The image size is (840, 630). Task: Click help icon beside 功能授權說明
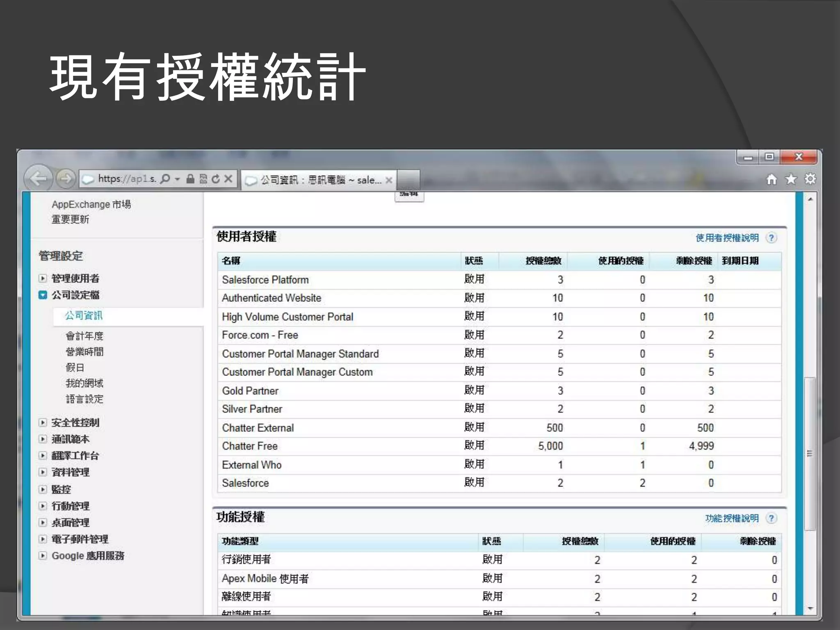click(772, 518)
